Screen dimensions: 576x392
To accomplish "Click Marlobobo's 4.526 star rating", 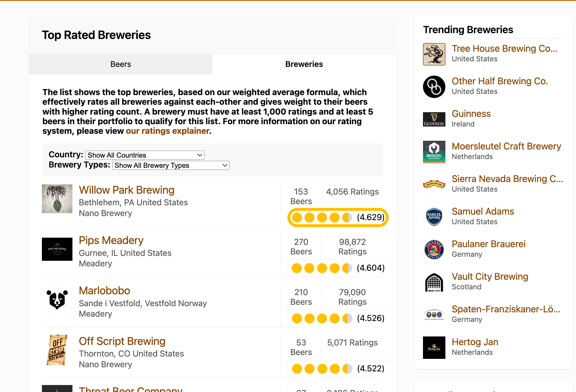I will (338, 318).
